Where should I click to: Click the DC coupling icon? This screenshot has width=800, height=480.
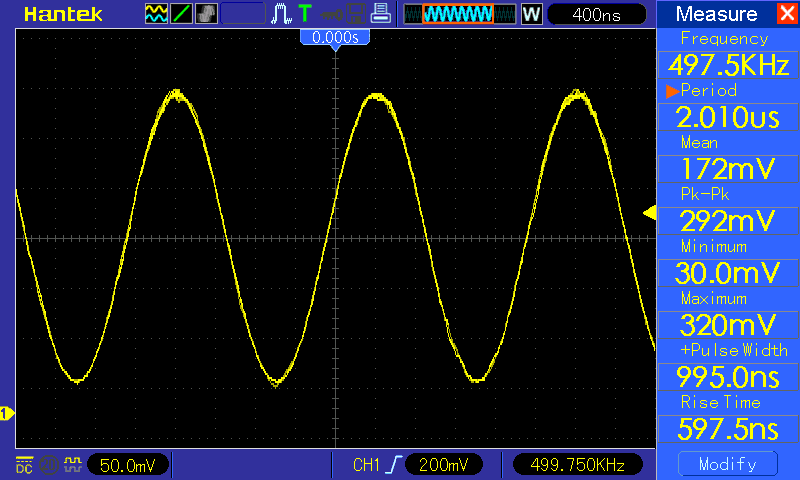pyautogui.click(x=24, y=465)
